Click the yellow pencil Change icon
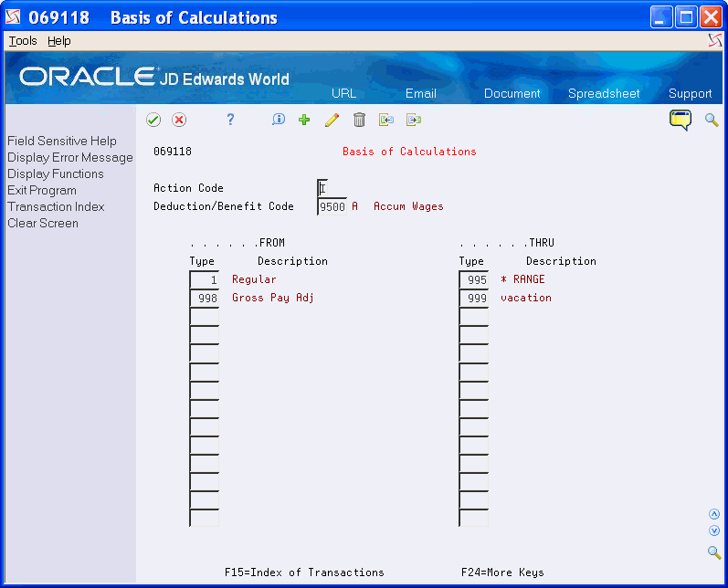Screen dimensions: 728x588 332,120
